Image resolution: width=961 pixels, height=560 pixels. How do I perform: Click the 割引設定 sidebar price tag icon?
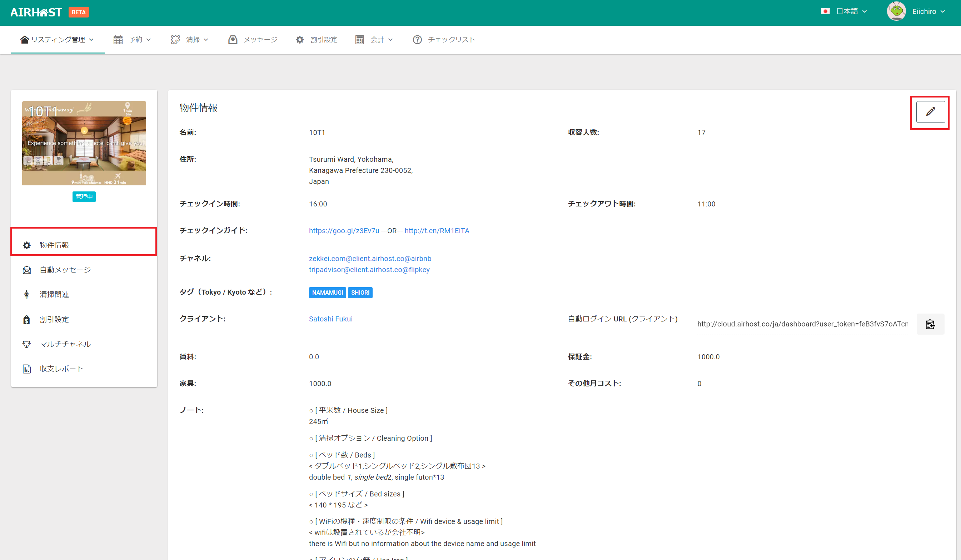27,319
